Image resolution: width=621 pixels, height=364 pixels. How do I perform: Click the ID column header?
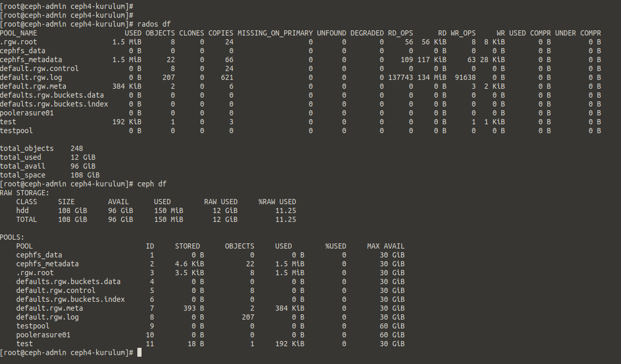pyautogui.click(x=150, y=246)
